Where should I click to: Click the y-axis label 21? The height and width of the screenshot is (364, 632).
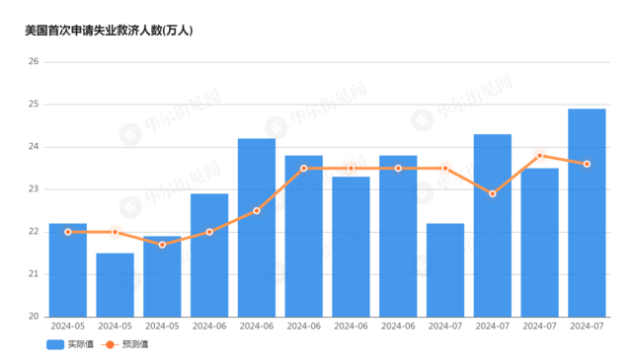click(34, 274)
